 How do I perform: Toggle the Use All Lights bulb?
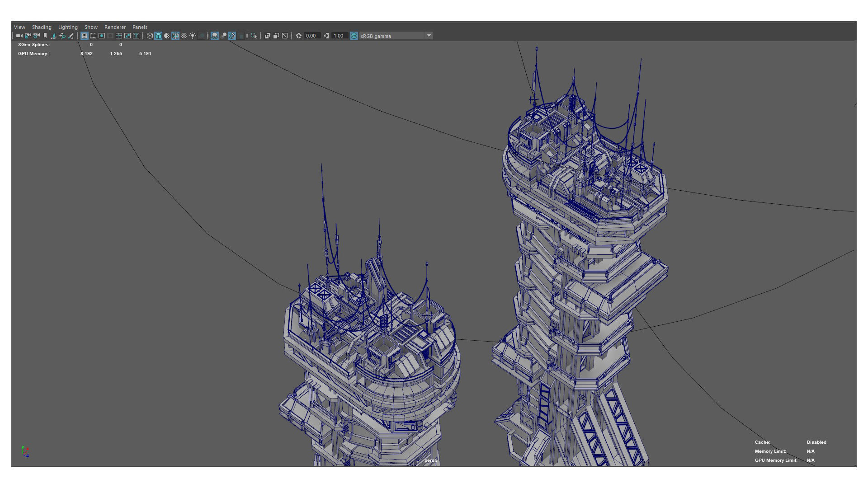point(193,36)
